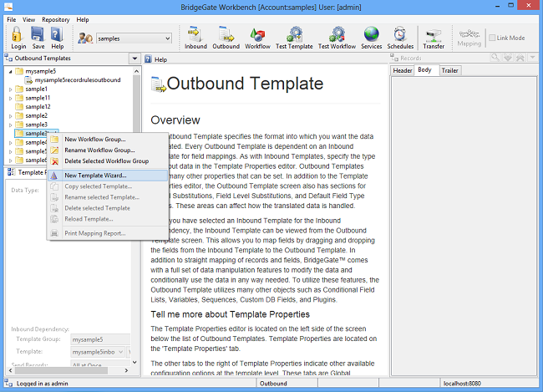Choose New Template Wizard from context menu
543x392 pixels.
tap(108, 176)
